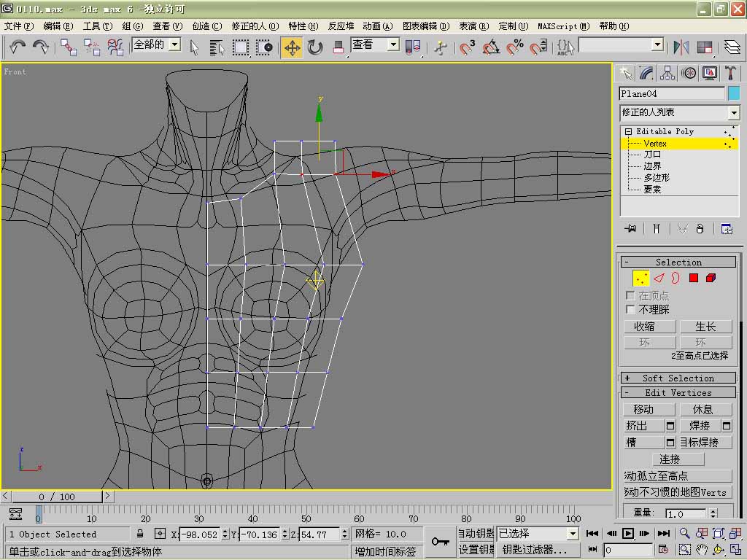Collapse the Editable Poly stack entry
Image resolution: width=747 pixels, height=560 pixels.
(628, 131)
